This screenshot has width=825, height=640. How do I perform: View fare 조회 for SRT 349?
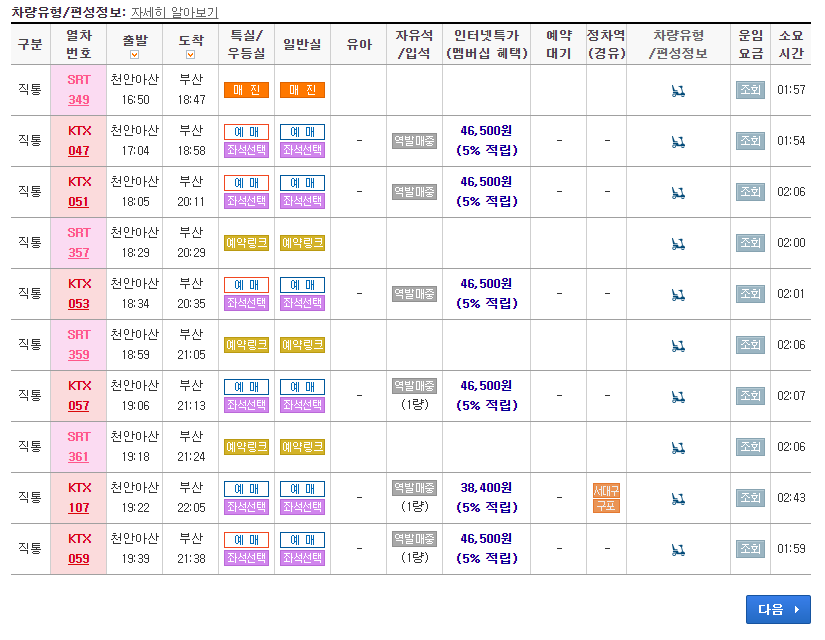[750, 90]
